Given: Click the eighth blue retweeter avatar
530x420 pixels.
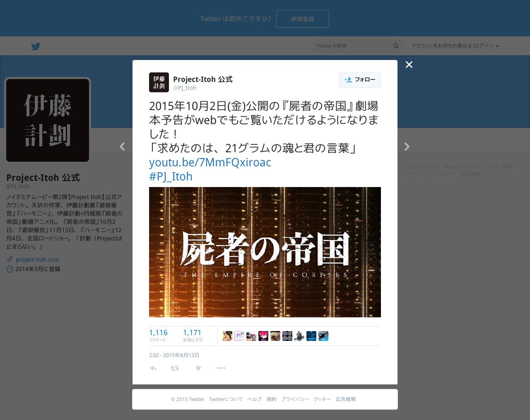Looking at the screenshot, I should tap(311, 336).
